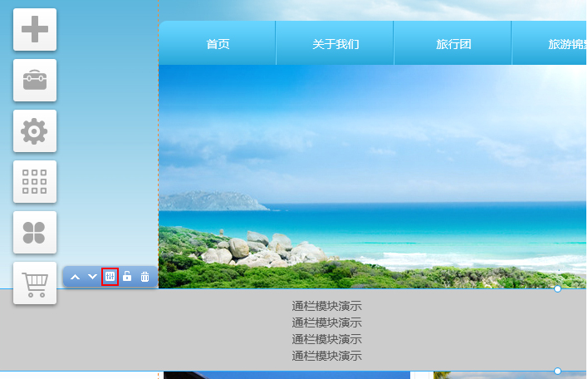Open the nine-square grid panel
Screen dimensions: 588x379
click(x=35, y=181)
